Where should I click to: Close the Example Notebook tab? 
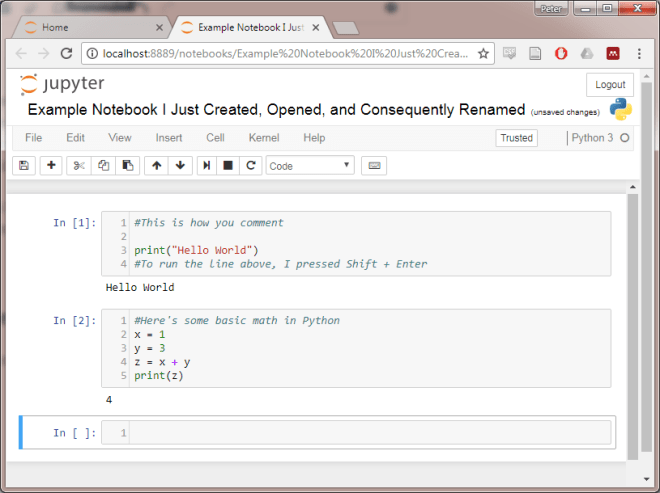(316, 28)
